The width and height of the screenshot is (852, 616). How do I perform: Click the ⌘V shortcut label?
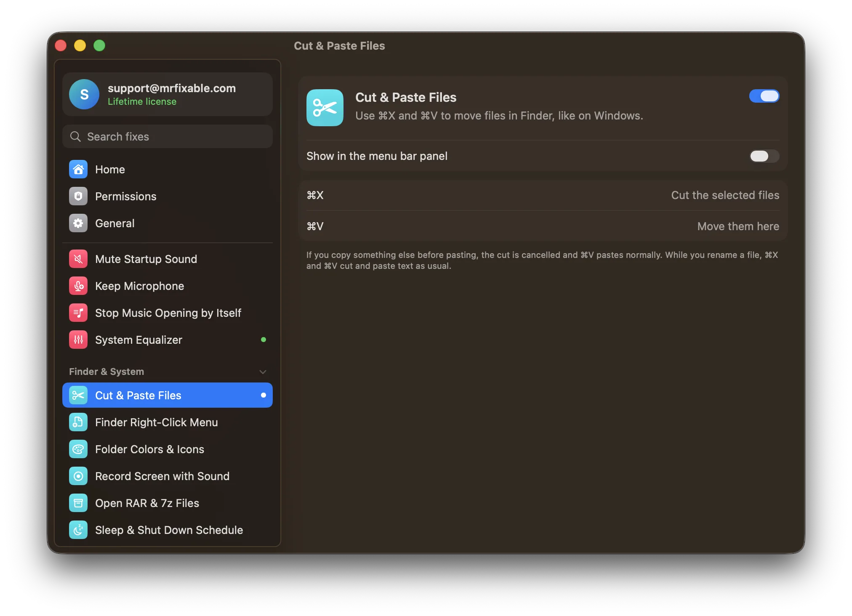click(x=315, y=226)
